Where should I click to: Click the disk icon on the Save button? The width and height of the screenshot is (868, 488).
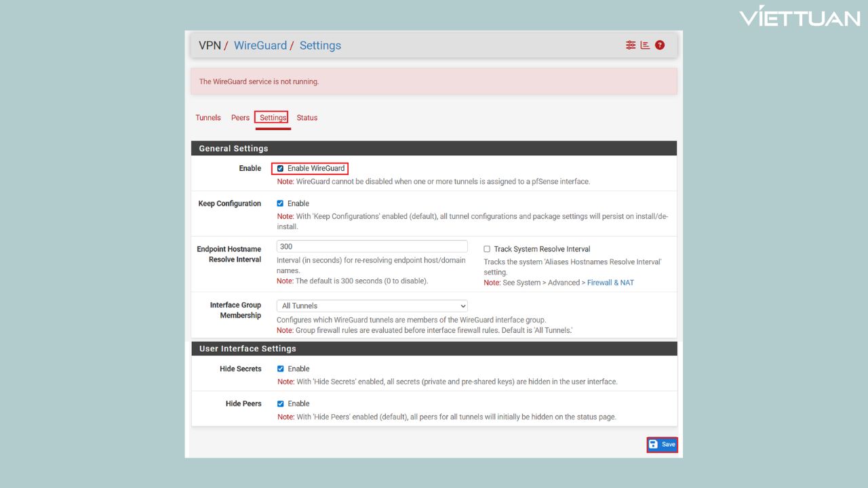tap(653, 444)
